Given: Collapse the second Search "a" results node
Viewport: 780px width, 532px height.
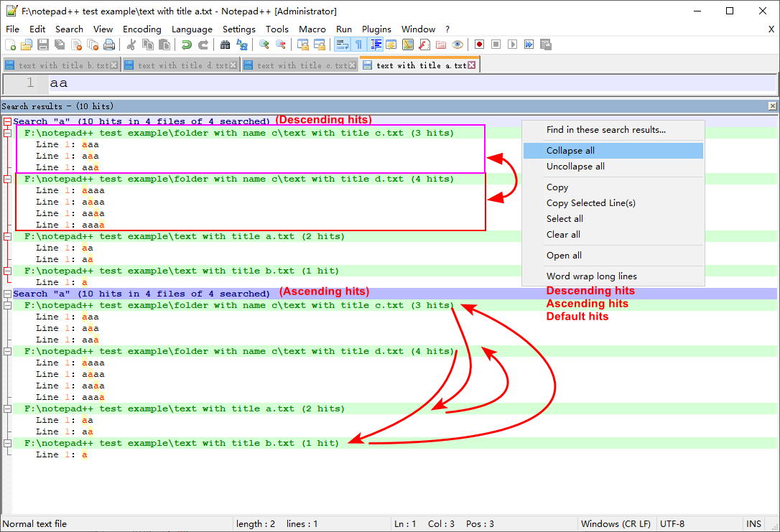Looking at the screenshot, I should (7, 294).
